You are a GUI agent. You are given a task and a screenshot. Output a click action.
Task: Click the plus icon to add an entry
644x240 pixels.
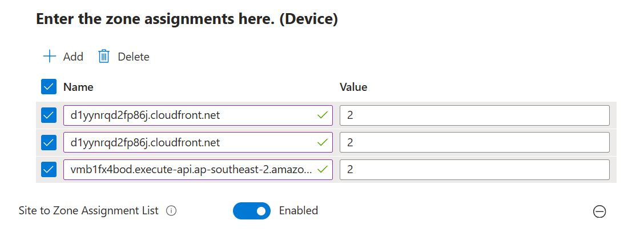[50, 56]
